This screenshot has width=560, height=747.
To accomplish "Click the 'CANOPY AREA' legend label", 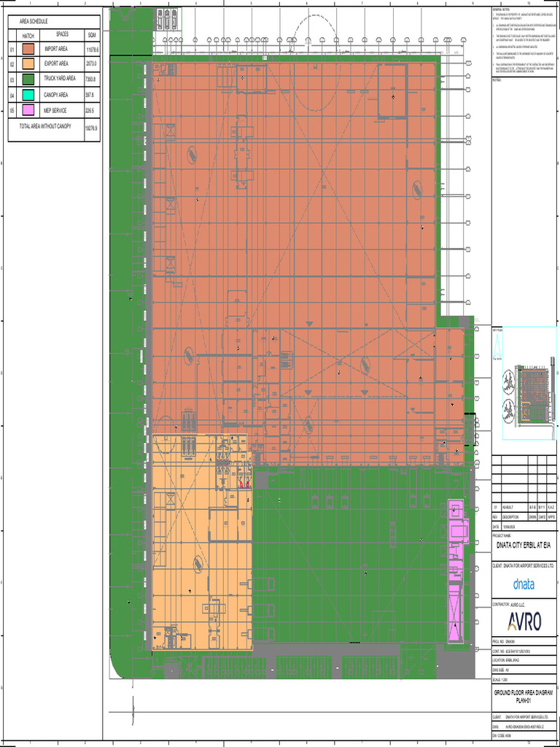I will [x=55, y=95].
